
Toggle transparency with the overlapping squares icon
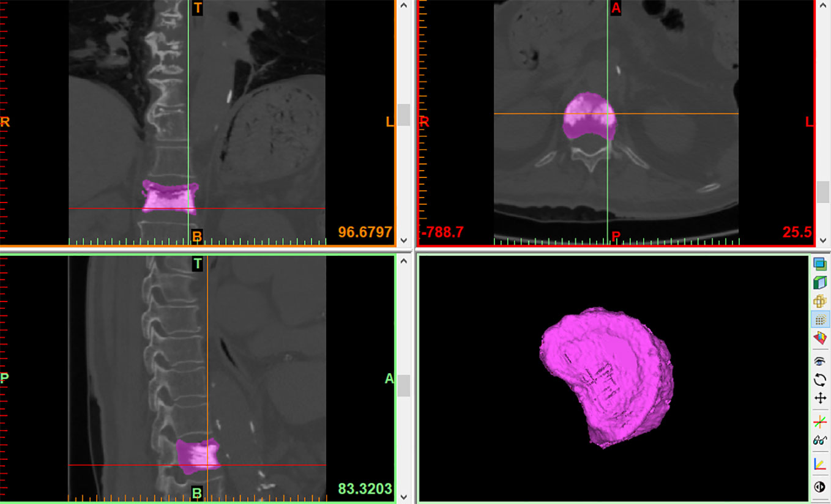820,264
